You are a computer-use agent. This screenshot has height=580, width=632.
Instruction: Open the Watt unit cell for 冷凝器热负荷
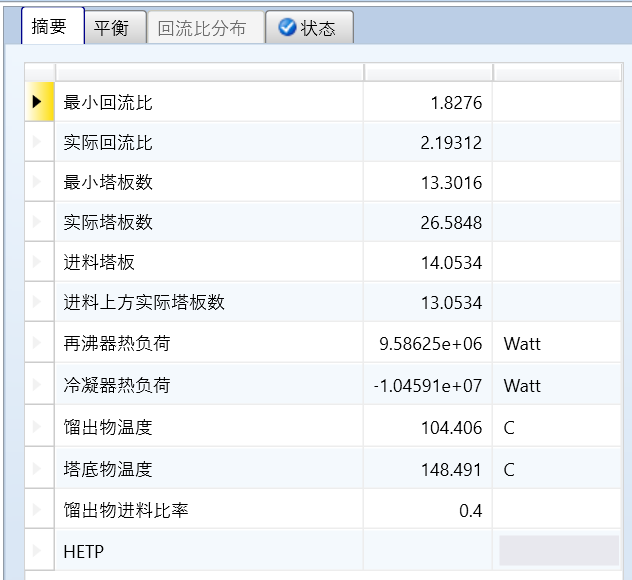556,385
